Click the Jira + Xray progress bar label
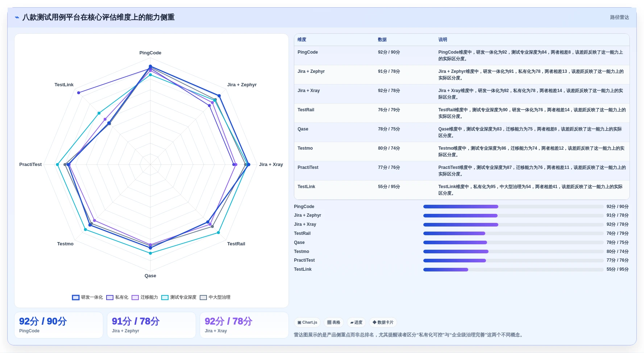Image resolution: width=644 pixels, height=353 pixels. 305,224
